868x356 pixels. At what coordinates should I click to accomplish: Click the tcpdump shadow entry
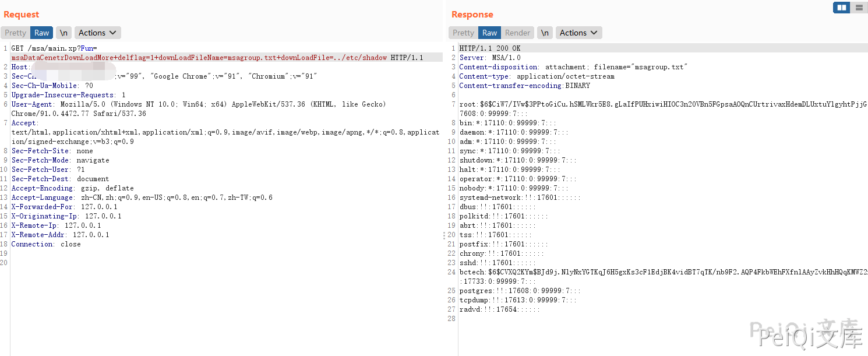518,300
